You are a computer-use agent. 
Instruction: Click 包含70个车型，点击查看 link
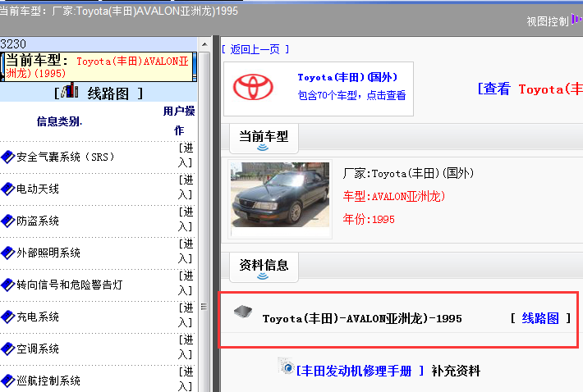click(x=351, y=95)
